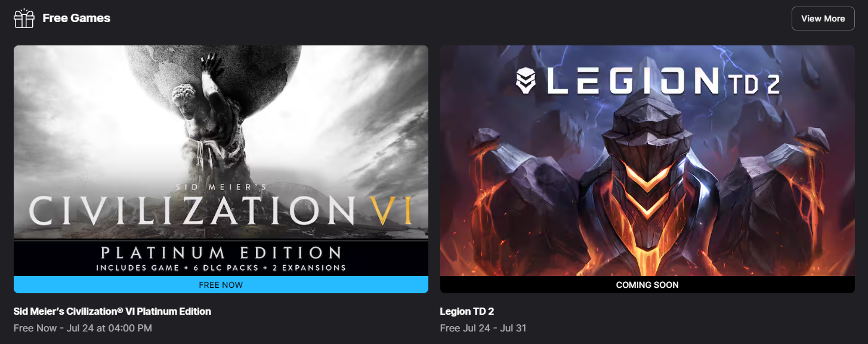
Task: Click the Free Now - Jul 24 availability text
Action: pyautogui.click(x=83, y=328)
